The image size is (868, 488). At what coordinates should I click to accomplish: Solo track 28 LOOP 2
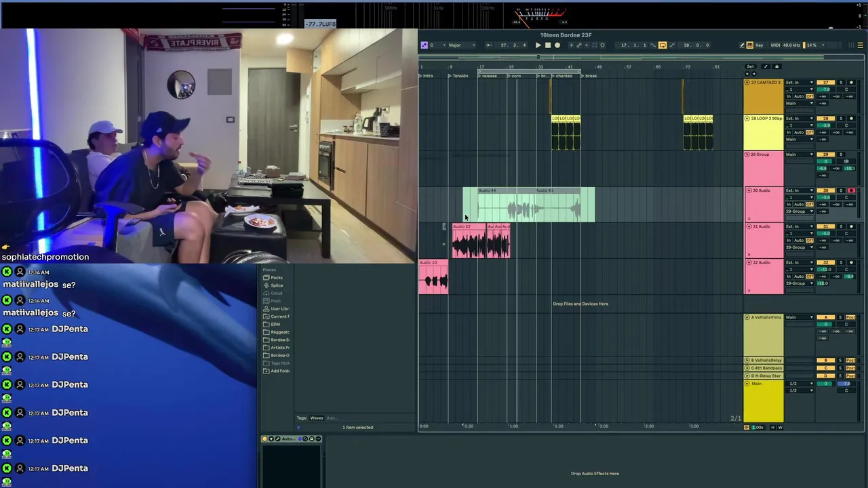click(842, 119)
